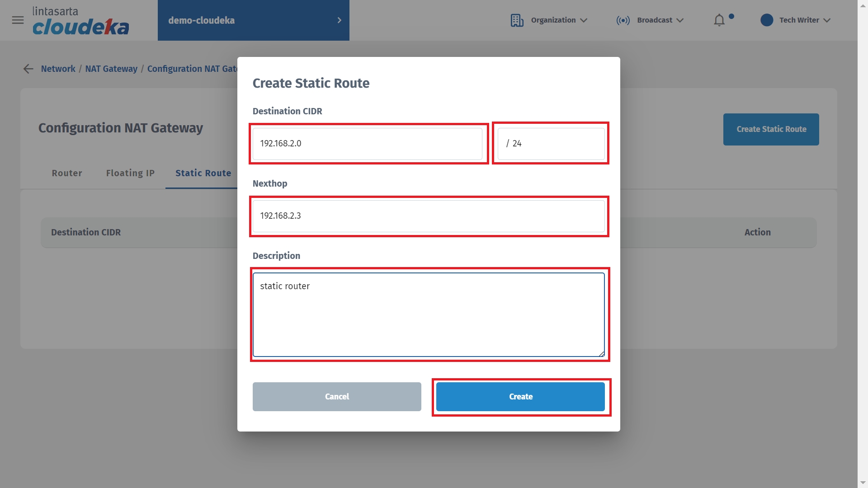
Task: Open the hamburger sidebar menu
Action: (18, 20)
